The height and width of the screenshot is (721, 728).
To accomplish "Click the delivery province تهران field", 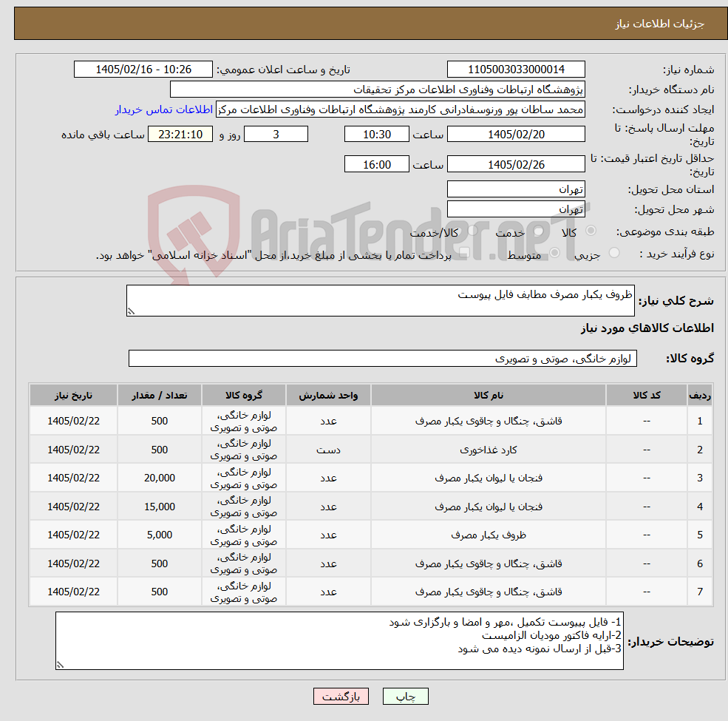I will tap(516, 189).
